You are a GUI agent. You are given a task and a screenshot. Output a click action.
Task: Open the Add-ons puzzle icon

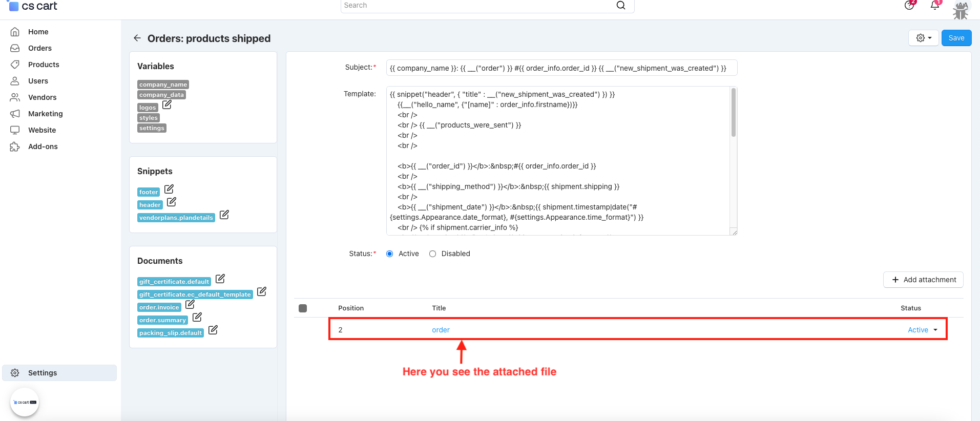click(15, 146)
